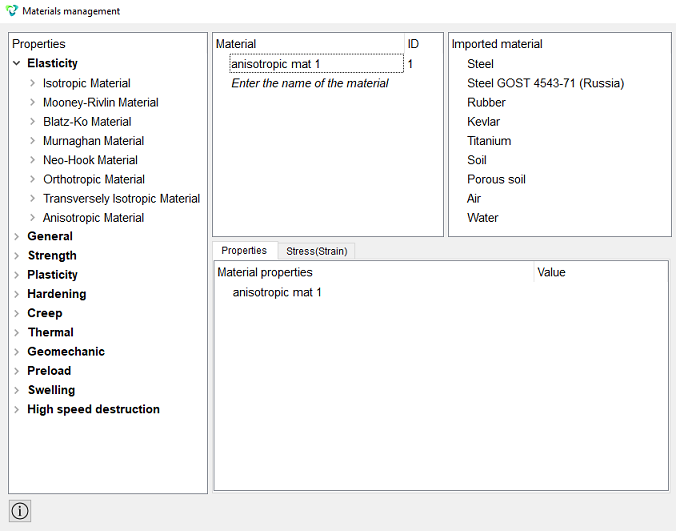This screenshot has width=676, height=531.
Task: Pick Porous soil from imported list
Action: (496, 179)
